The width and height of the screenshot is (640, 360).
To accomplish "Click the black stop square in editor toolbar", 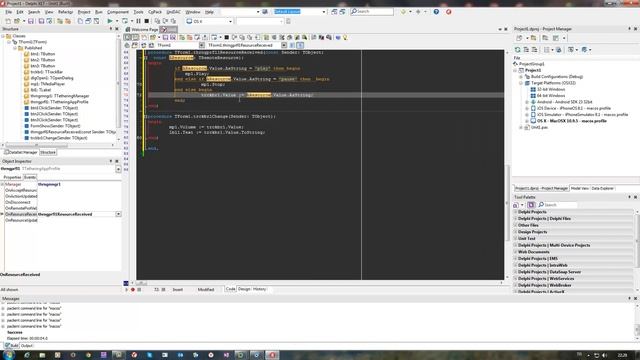I will point(227,37).
